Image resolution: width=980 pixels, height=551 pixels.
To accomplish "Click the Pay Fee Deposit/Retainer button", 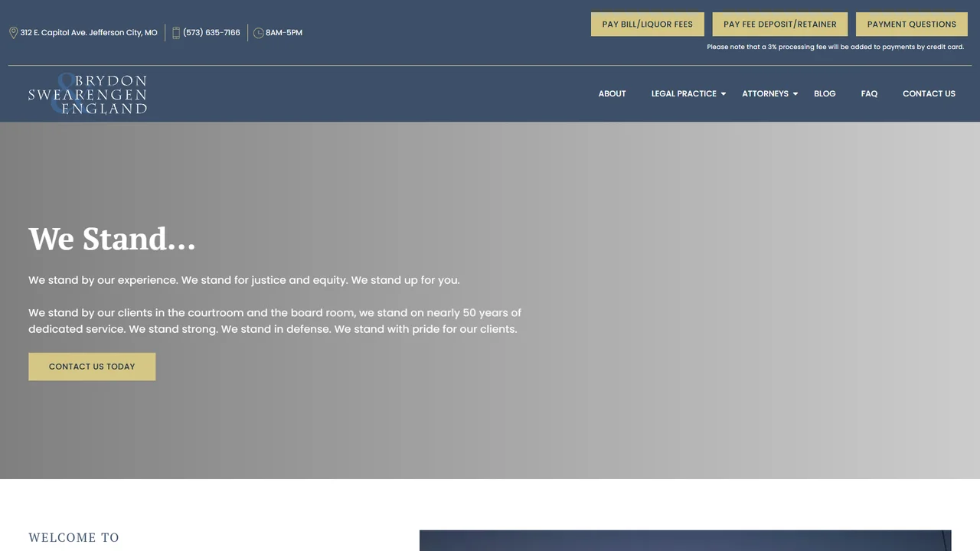I will 779,24.
